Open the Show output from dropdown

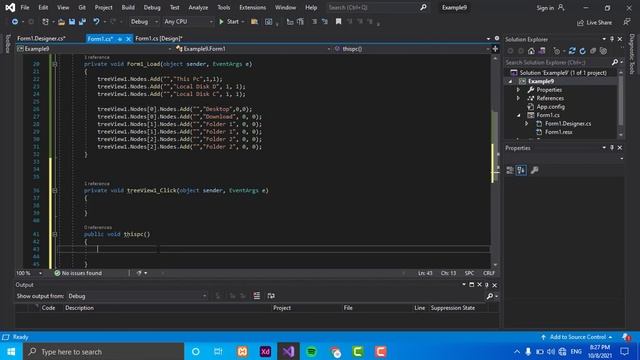(x=138, y=296)
